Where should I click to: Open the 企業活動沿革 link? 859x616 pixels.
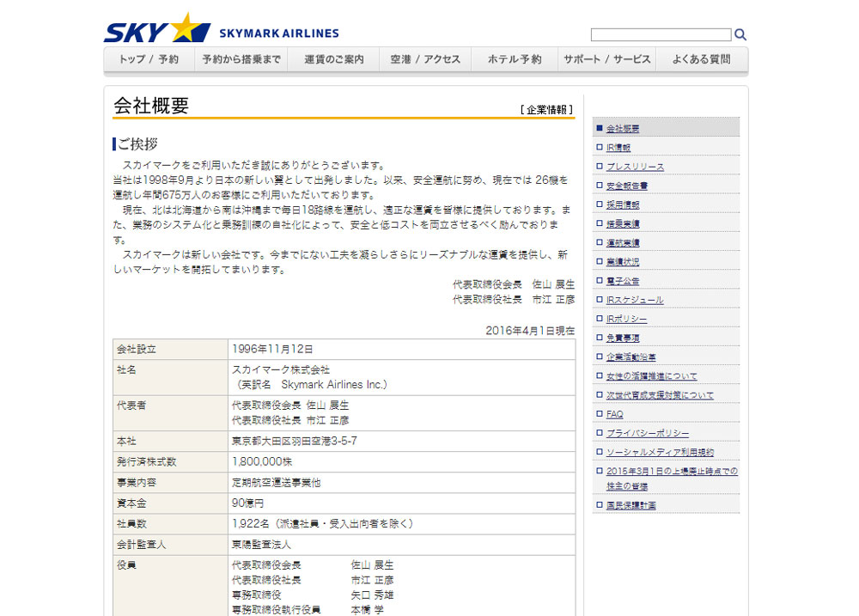click(631, 357)
